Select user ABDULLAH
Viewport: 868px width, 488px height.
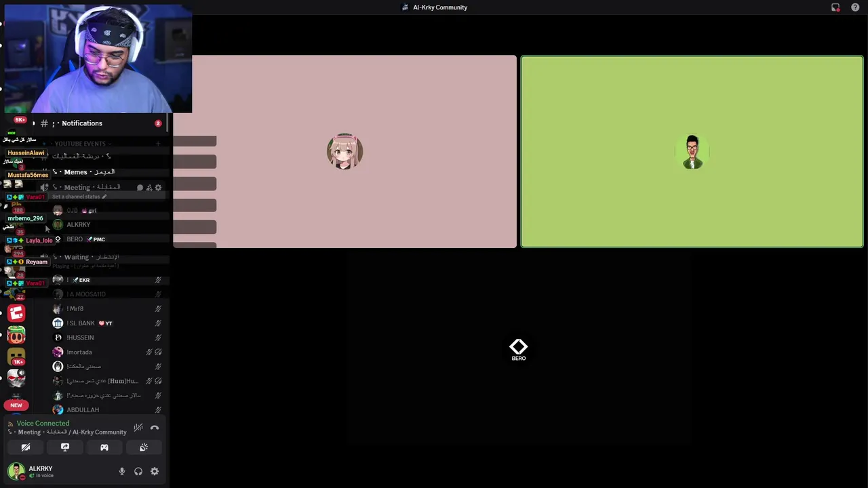click(108, 409)
